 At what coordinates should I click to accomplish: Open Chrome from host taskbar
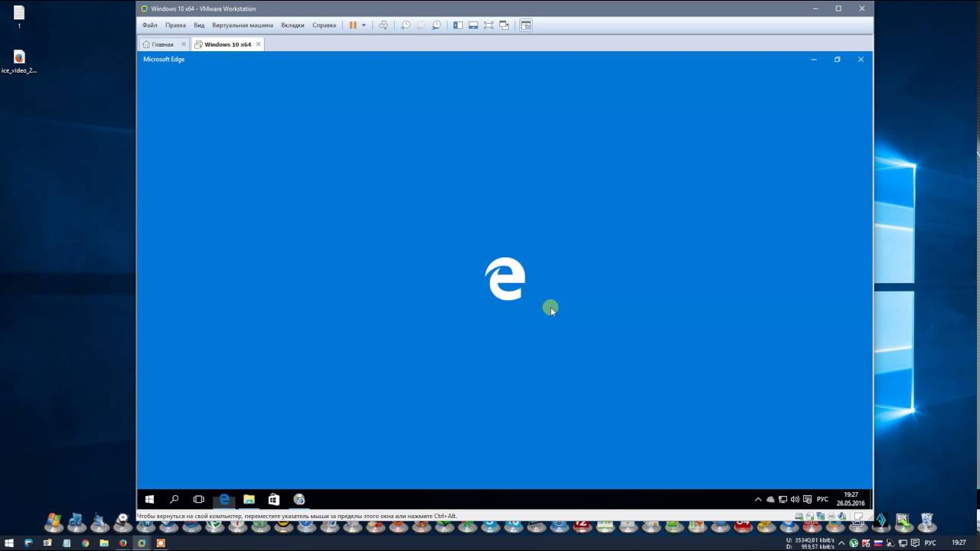[85, 543]
